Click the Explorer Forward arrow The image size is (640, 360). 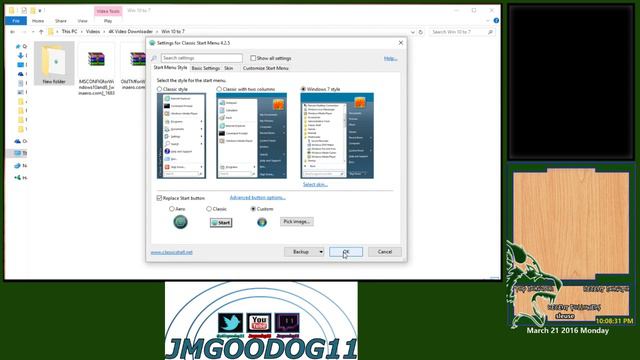pos(24,31)
